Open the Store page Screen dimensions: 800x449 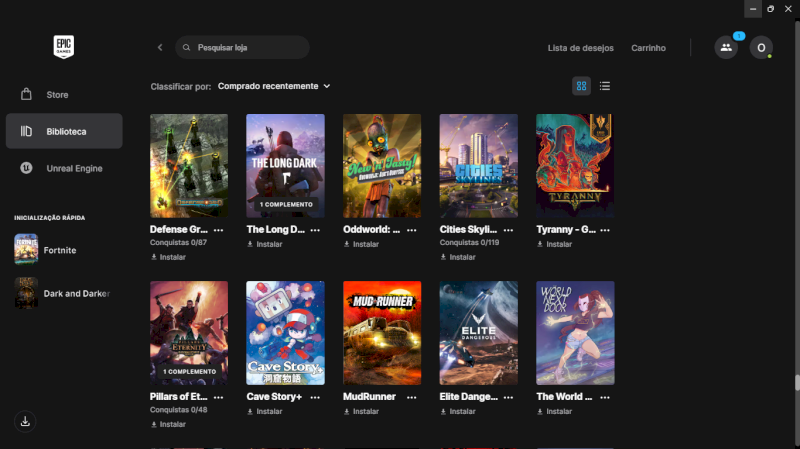pyautogui.click(x=64, y=95)
